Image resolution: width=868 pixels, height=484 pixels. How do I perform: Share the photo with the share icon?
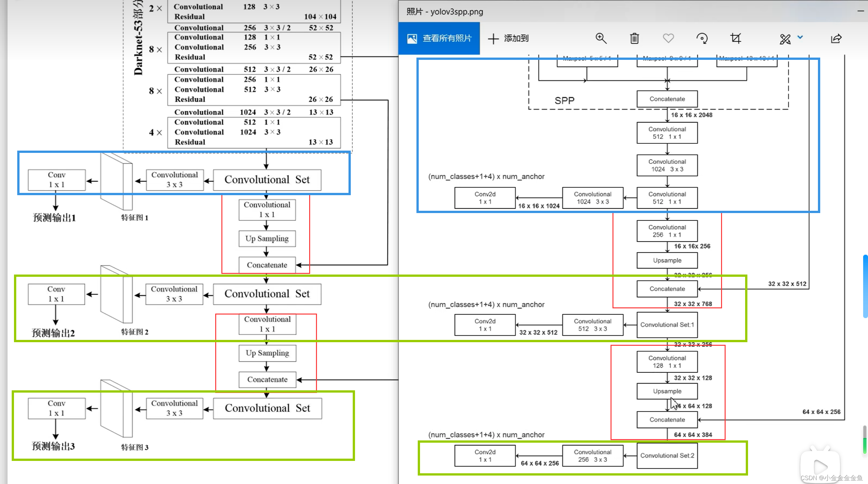point(836,38)
